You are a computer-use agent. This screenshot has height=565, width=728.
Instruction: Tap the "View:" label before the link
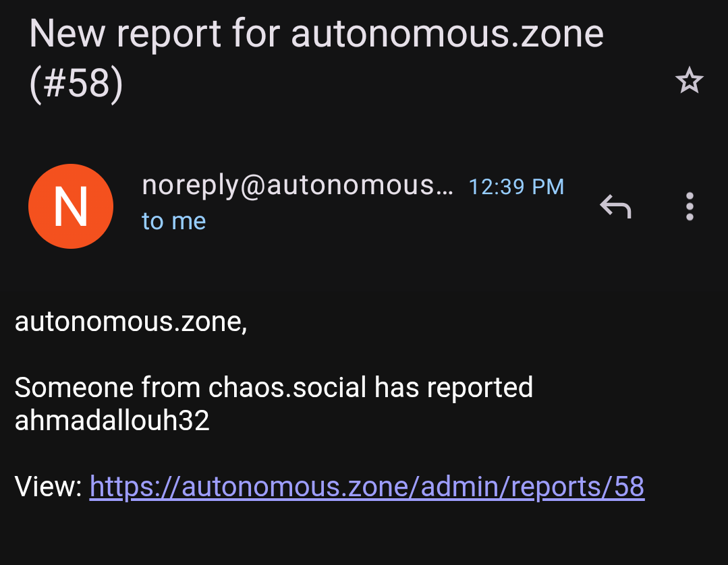point(48,486)
